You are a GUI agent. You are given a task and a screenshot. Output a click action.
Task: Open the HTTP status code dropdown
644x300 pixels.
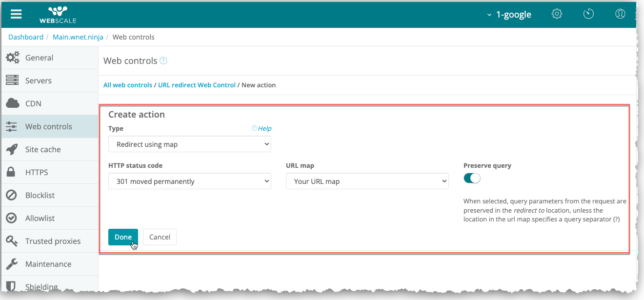[x=189, y=181]
